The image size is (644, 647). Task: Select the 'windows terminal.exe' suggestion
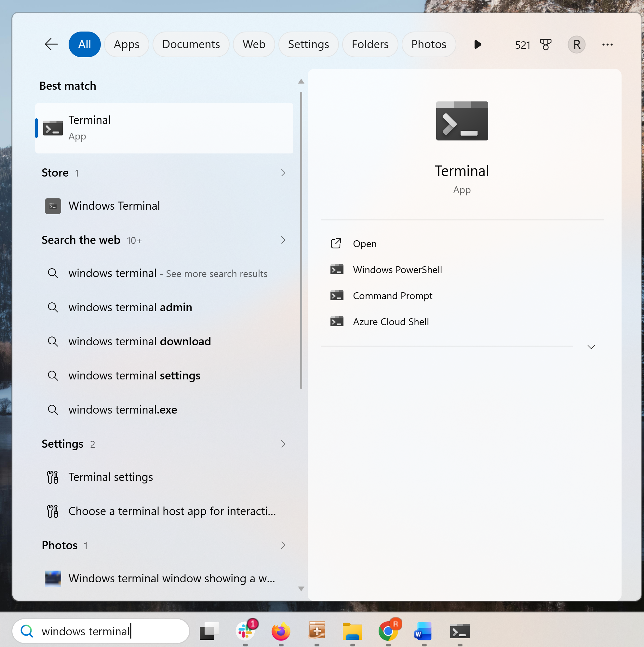pos(164,410)
